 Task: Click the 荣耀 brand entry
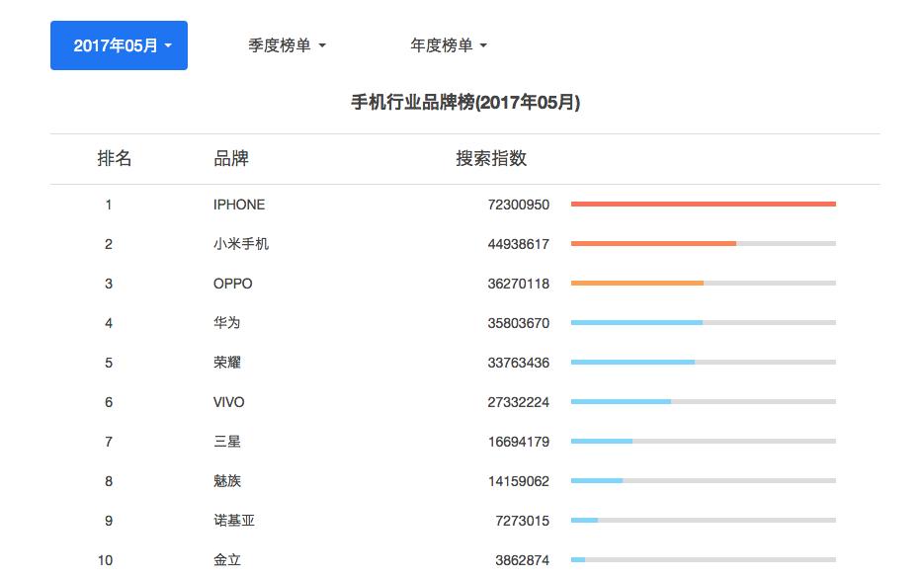pos(227,363)
